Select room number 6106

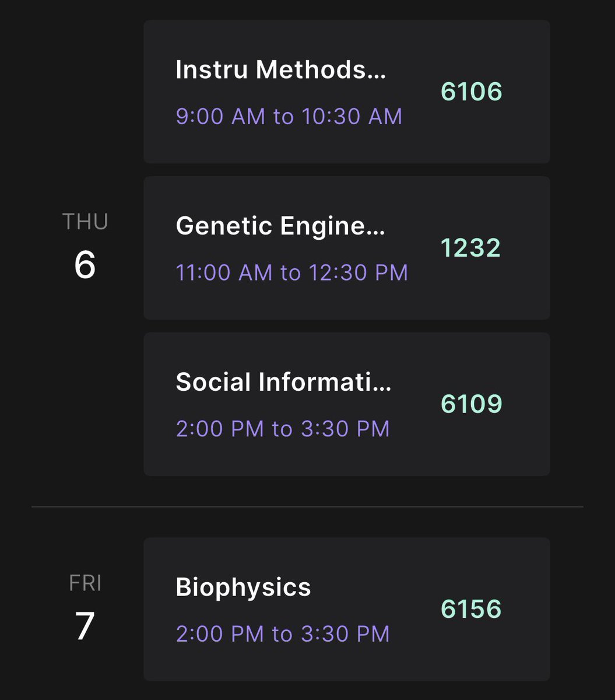472,92
